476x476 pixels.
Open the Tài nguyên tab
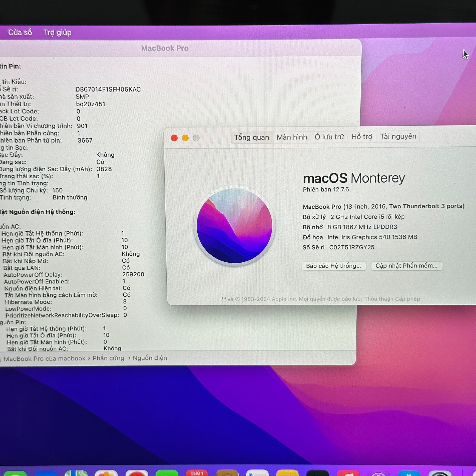pyautogui.click(x=398, y=136)
